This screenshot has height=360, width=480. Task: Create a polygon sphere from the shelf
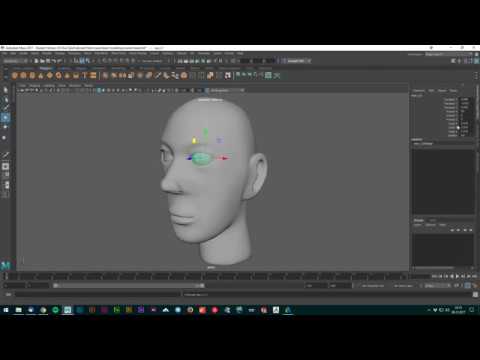15,76
